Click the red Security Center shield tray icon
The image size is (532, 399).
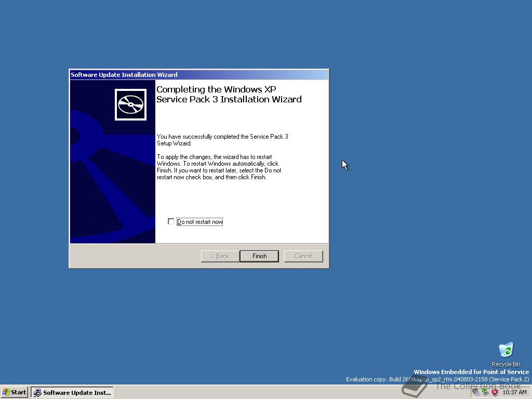495,392
